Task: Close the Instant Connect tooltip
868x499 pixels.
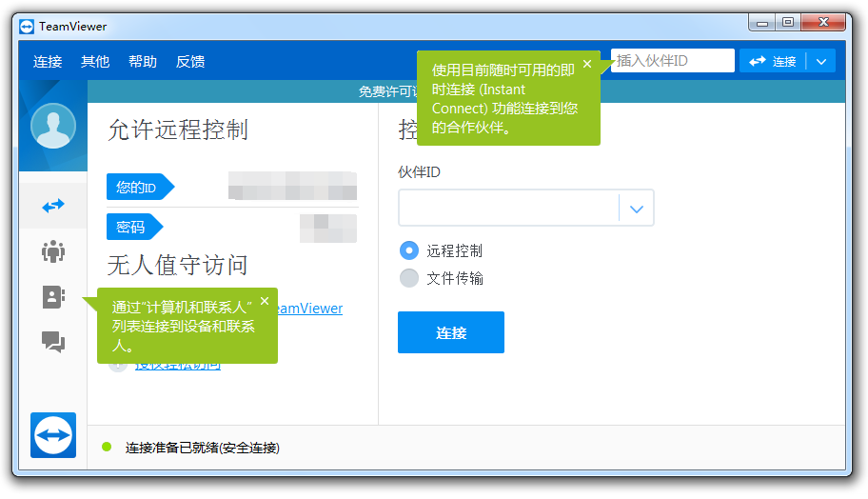Action: (x=587, y=64)
